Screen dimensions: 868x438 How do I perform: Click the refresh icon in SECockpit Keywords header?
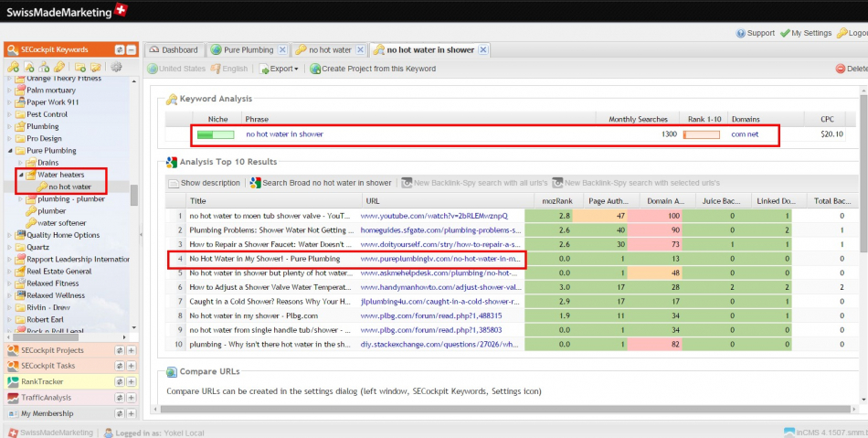coord(120,49)
